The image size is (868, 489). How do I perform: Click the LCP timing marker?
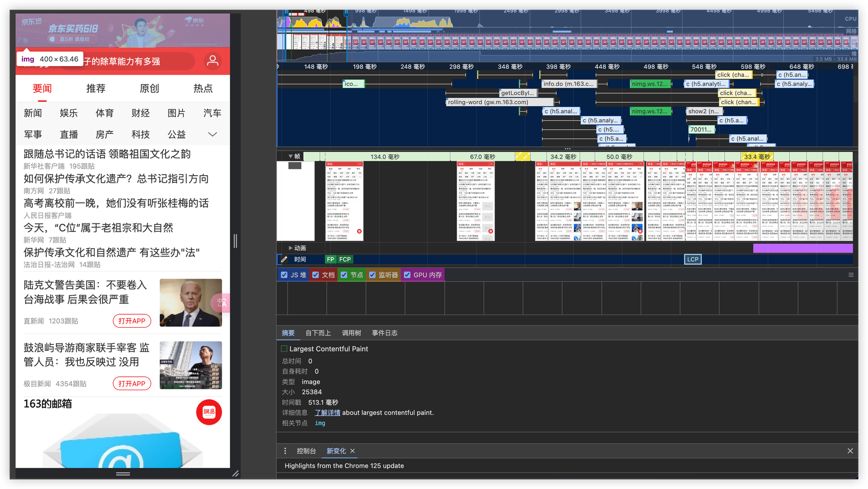(x=692, y=259)
